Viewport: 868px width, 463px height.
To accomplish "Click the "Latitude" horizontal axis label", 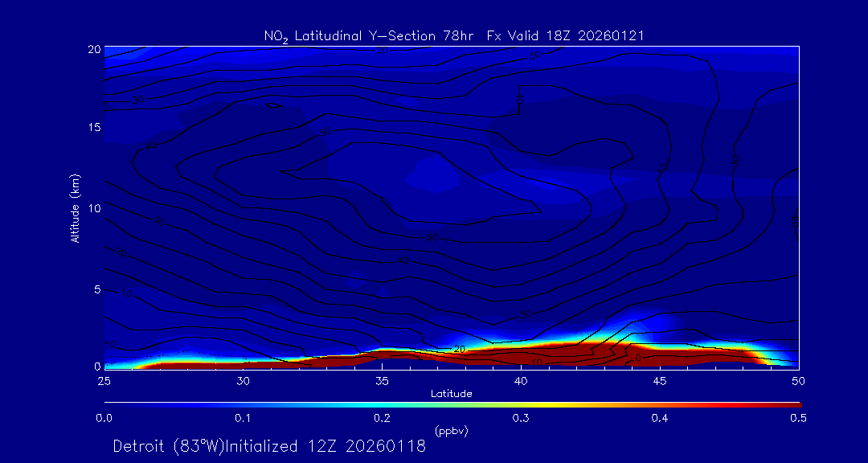I will click(x=451, y=393).
